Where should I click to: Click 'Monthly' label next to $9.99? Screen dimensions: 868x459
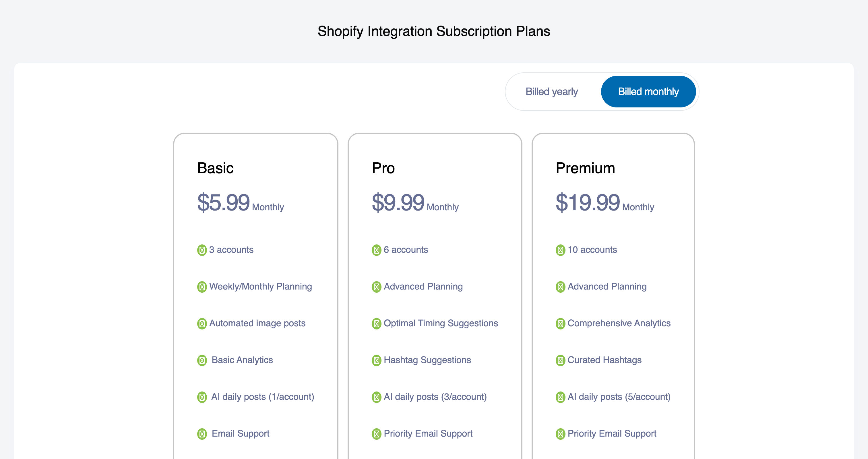(442, 207)
